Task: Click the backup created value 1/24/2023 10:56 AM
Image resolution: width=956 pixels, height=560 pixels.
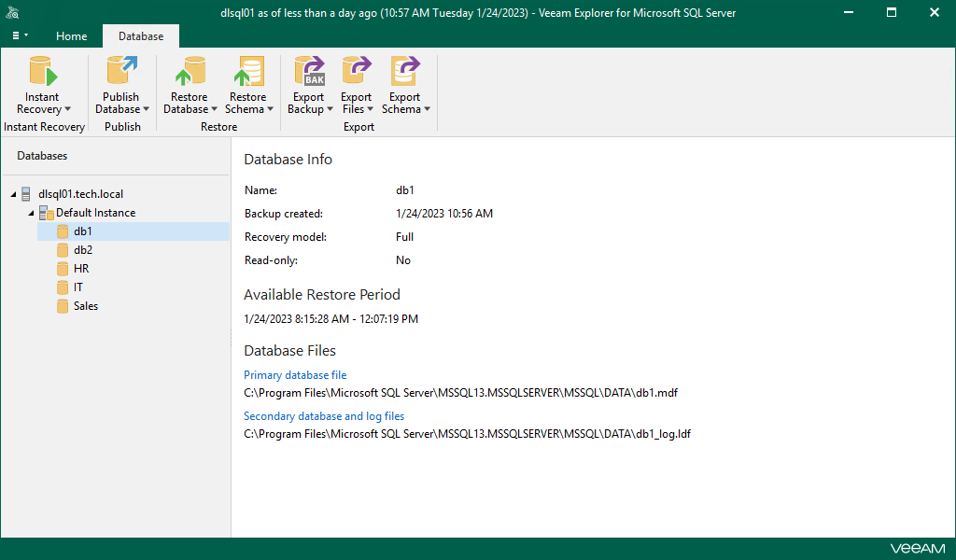Action: pos(444,214)
